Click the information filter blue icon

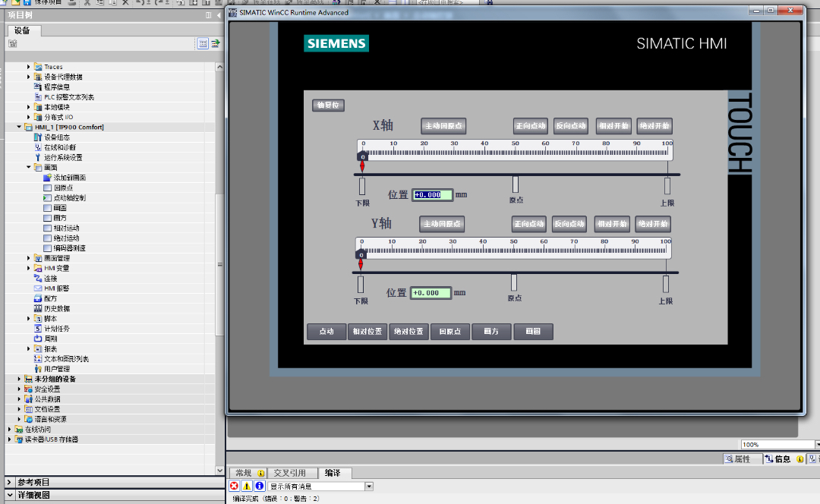tap(260, 487)
